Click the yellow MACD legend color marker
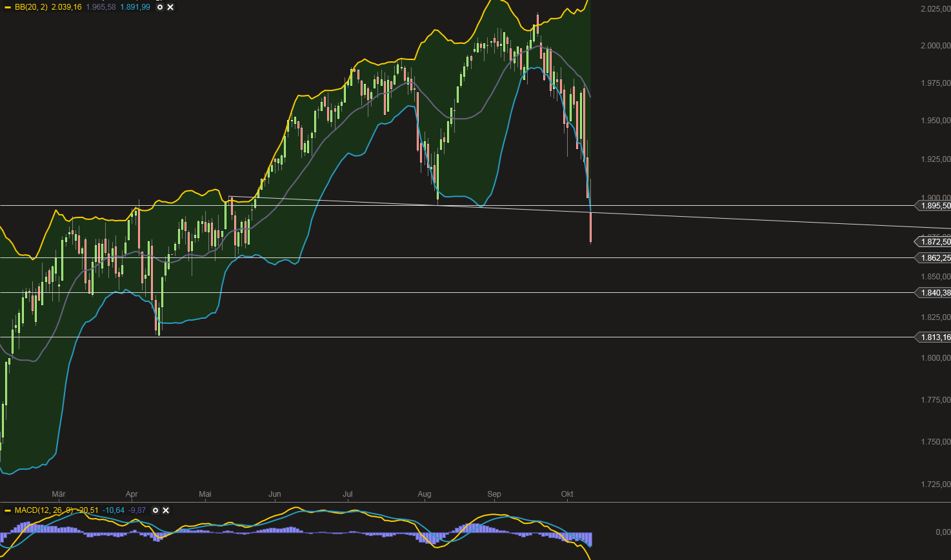This screenshot has width=951, height=560. click(8, 510)
